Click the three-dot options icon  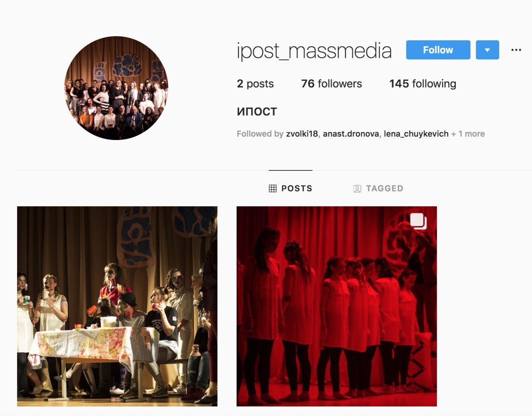[516, 50]
